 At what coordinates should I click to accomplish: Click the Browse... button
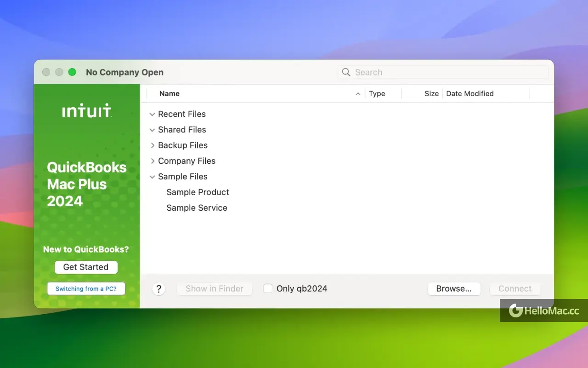(454, 288)
